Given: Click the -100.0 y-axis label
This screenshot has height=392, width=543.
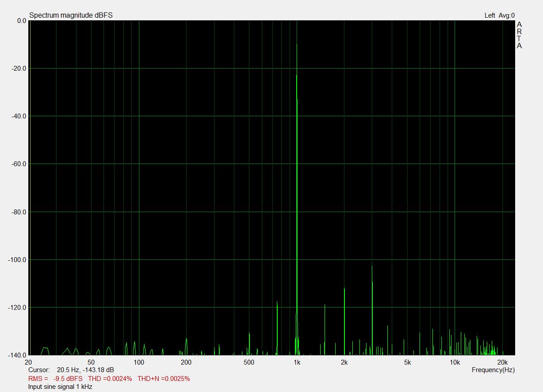Looking at the screenshot, I should pos(17,260).
